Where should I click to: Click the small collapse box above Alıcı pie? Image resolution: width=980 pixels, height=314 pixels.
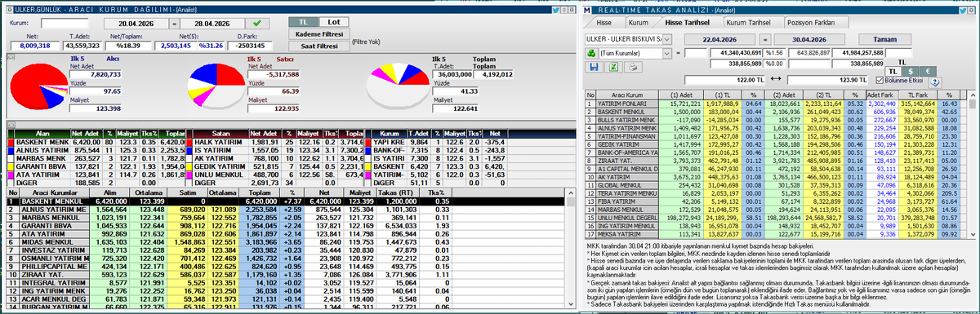(x=11, y=57)
